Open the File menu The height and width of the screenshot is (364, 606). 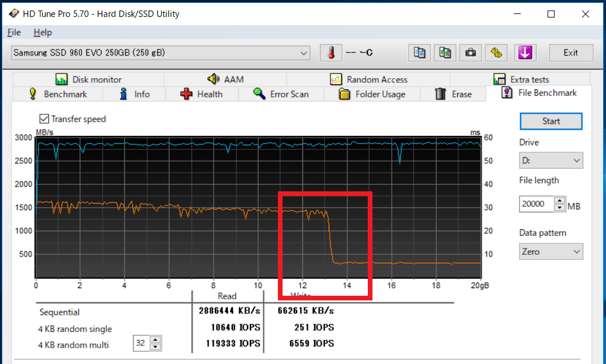point(14,33)
